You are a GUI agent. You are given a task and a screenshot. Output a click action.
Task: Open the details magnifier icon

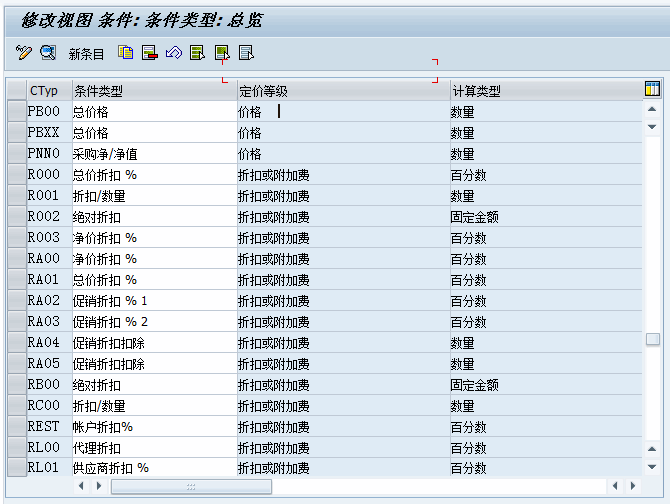point(48,53)
